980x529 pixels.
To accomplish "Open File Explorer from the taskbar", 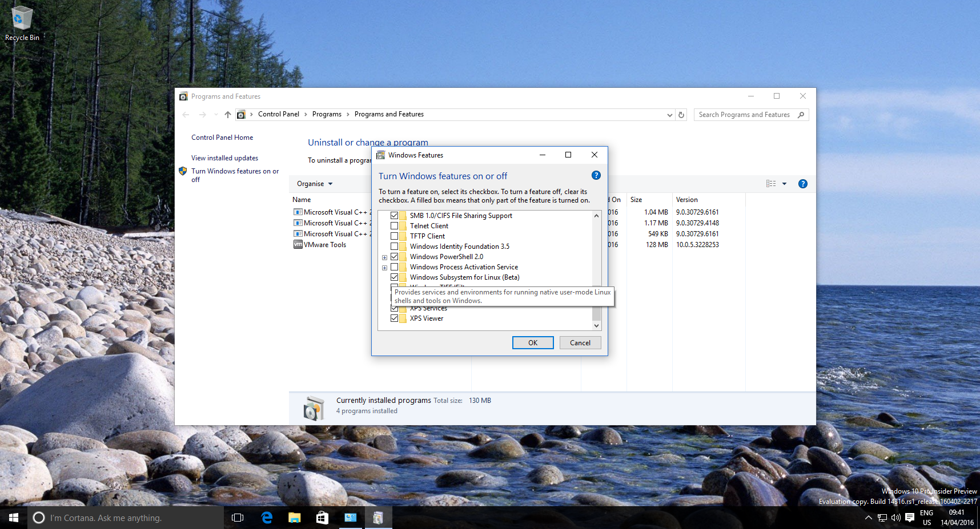I will point(294,518).
